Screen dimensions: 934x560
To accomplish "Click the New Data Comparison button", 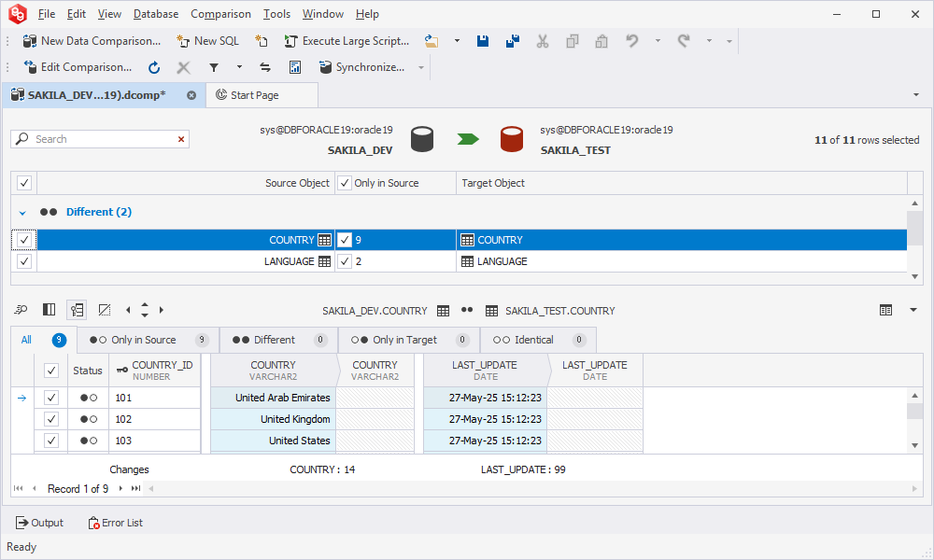I will coord(92,41).
